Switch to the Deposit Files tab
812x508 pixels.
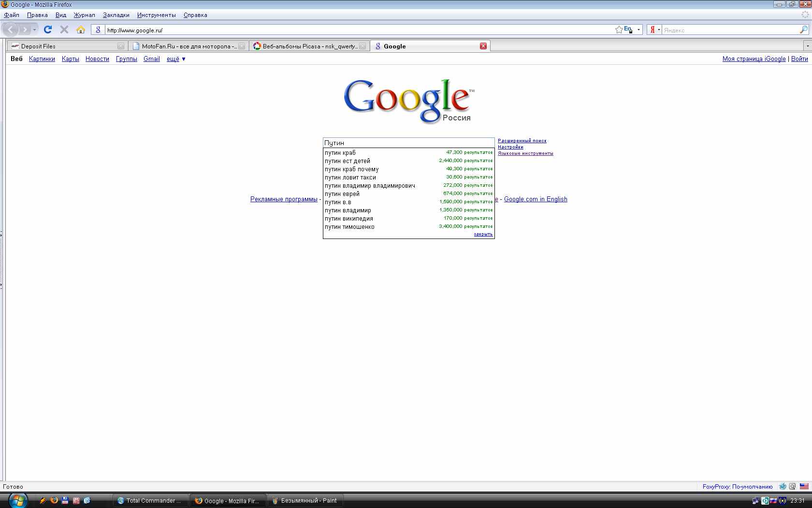(67, 46)
